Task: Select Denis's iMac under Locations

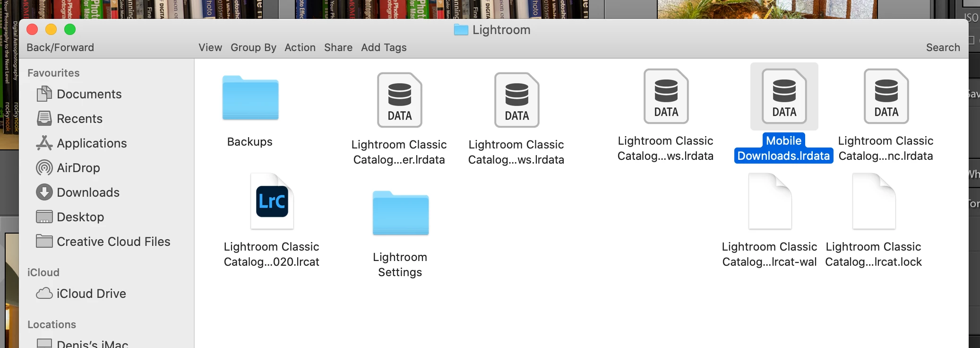Action: coord(93,343)
